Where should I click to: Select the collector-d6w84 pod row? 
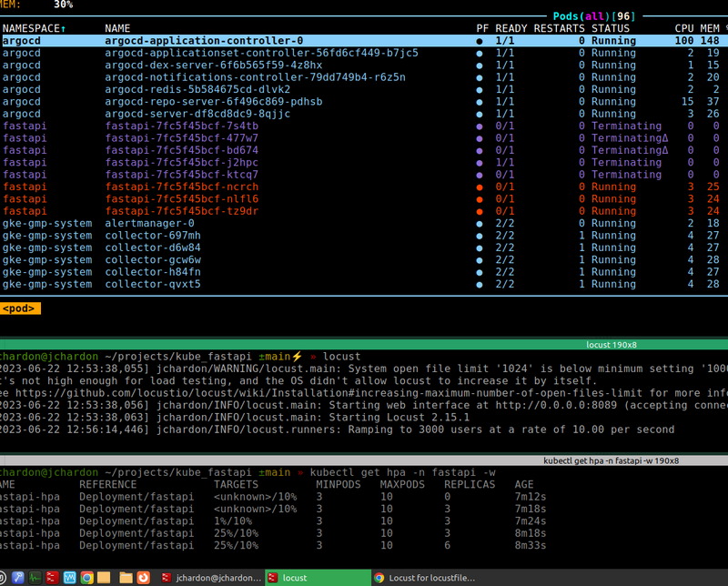tap(364, 248)
